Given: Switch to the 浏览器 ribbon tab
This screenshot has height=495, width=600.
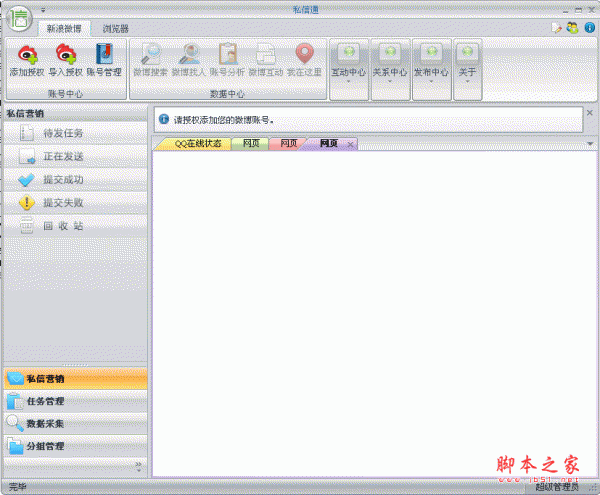Looking at the screenshot, I should click(x=116, y=29).
